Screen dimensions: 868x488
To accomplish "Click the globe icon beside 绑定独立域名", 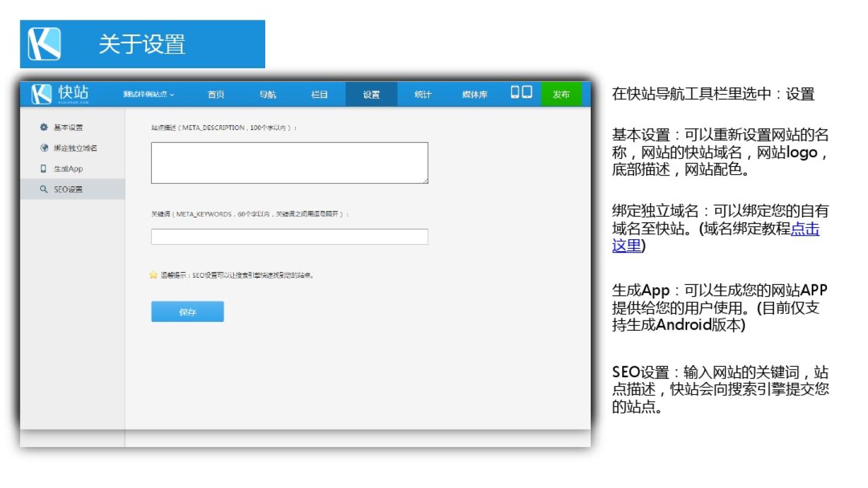I will (43, 148).
